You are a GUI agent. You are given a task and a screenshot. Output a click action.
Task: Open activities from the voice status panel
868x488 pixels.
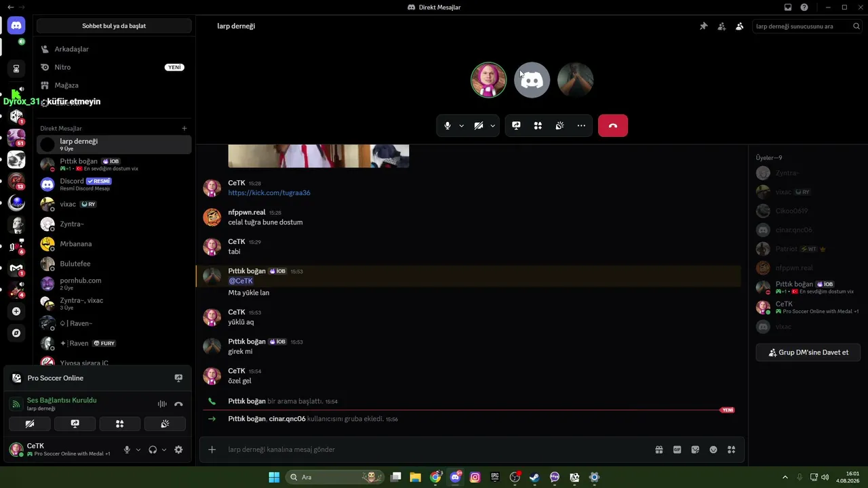(x=119, y=424)
